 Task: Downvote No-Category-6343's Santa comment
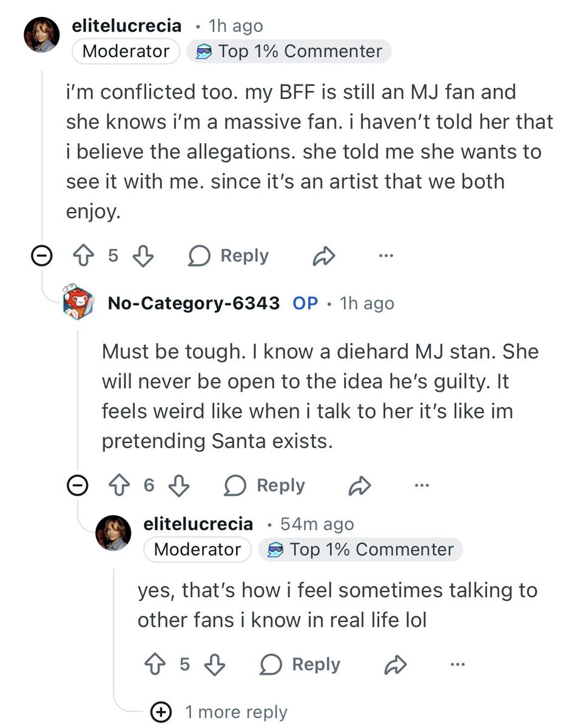(x=178, y=485)
